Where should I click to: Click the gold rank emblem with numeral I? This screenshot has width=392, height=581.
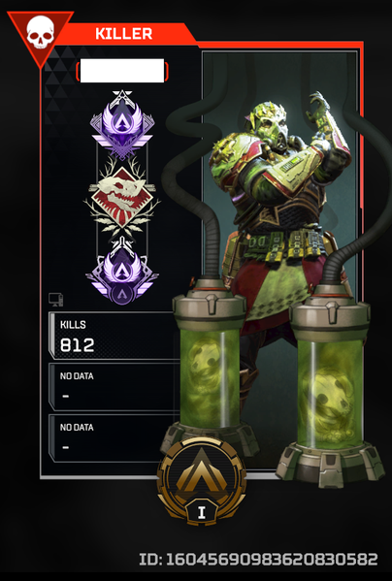tap(201, 480)
